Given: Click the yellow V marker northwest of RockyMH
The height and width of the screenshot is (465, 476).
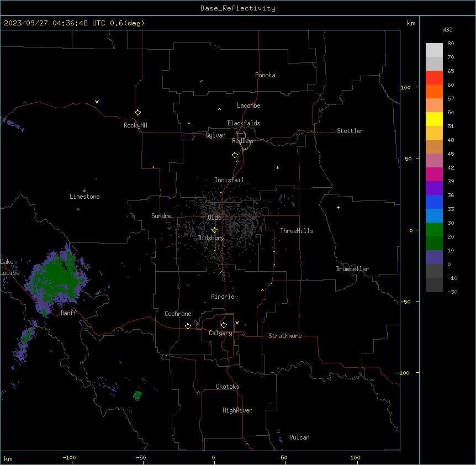Looking at the screenshot, I should (97, 102).
